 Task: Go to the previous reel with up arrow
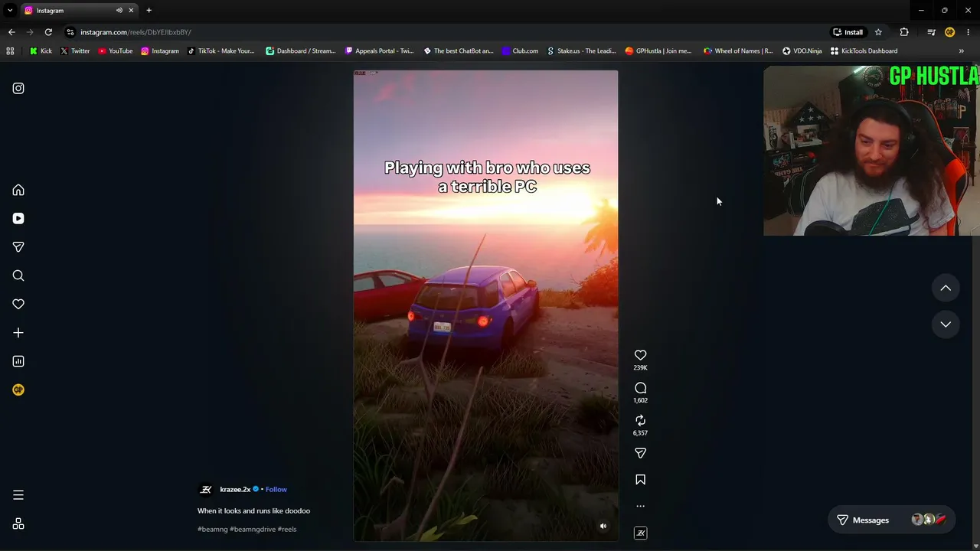click(946, 288)
